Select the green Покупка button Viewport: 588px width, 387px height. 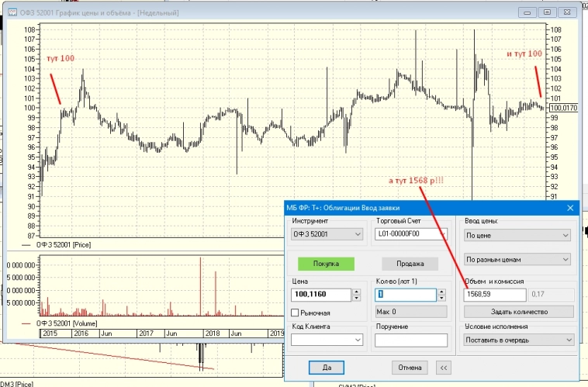[x=326, y=264]
